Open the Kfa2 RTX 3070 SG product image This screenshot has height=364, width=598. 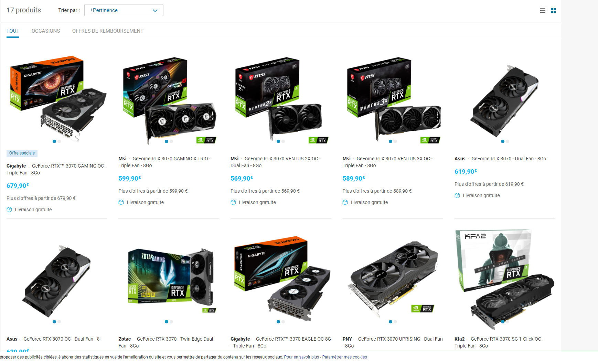(505, 279)
